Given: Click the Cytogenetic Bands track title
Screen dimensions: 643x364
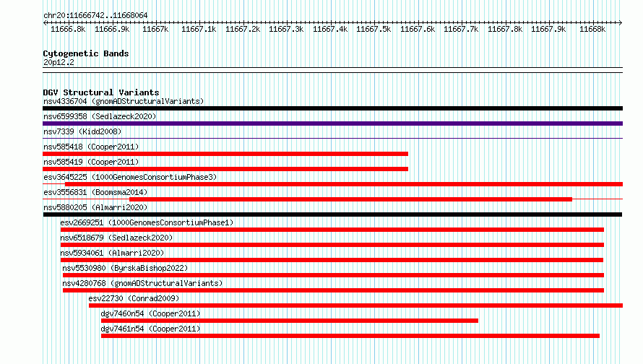Looking at the screenshot, I should (x=86, y=53).
